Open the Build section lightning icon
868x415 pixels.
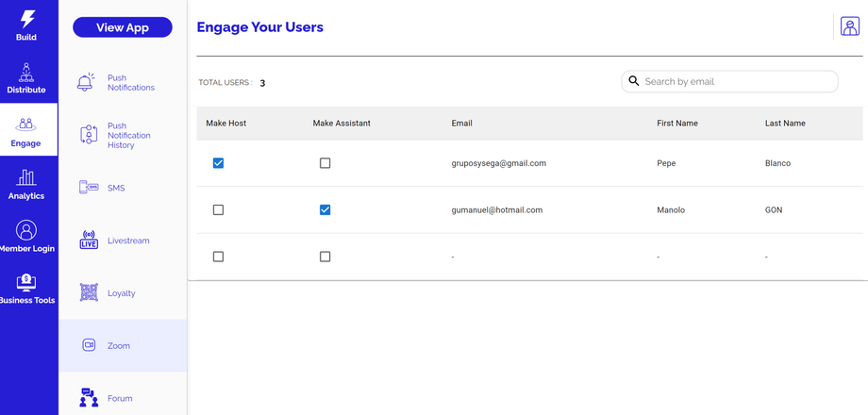pos(26,19)
